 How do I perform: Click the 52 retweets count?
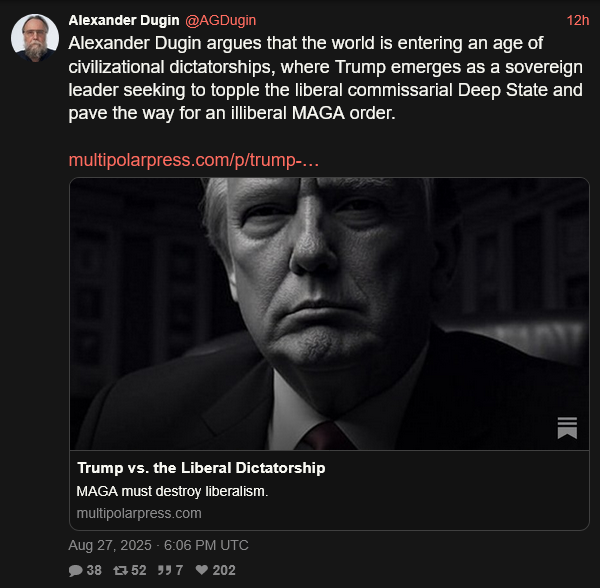tap(139, 570)
